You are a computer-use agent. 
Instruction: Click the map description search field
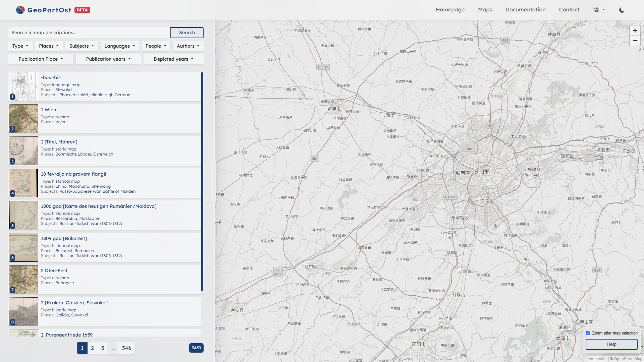tap(89, 33)
